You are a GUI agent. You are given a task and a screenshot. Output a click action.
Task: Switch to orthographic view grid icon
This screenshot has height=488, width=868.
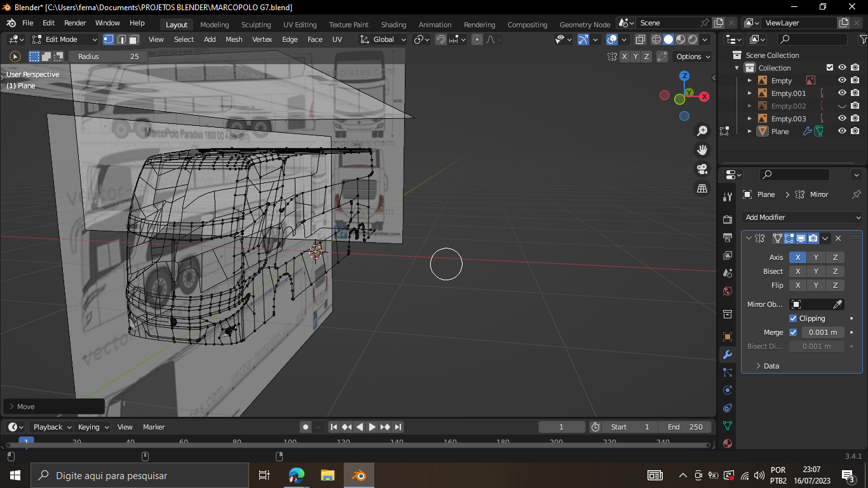pos(702,189)
